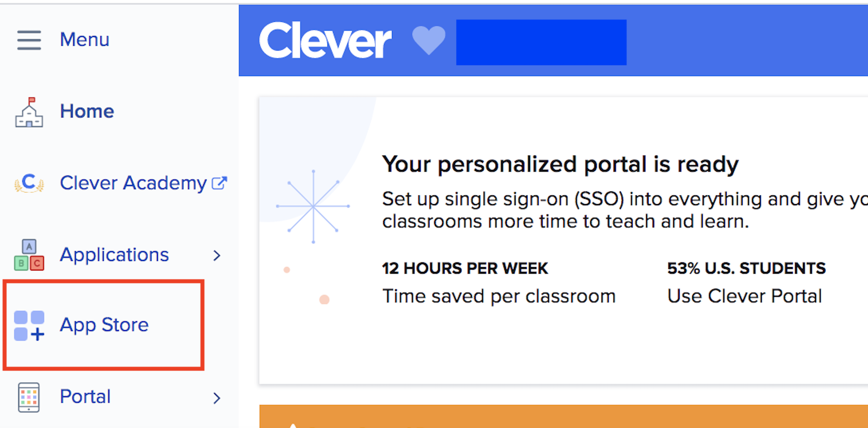Click the orange banner at the bottom

point(563,417)
